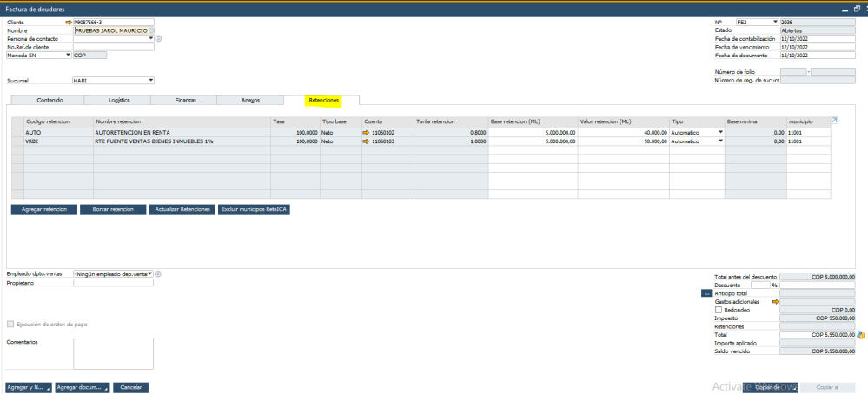Open account 11060102 via its orange arrow
This screenshot has height=394, width=868.
[x=366, y=132]
